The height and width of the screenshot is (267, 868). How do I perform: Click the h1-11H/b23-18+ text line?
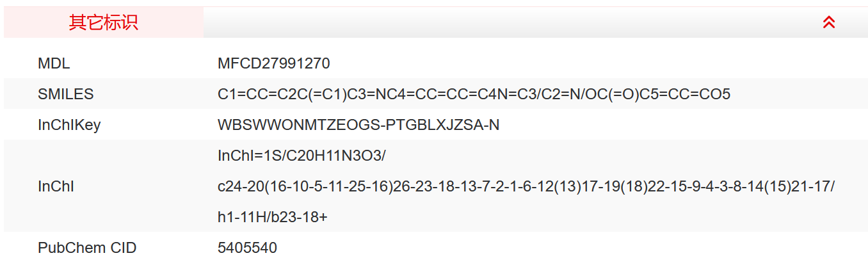(272, 217)
